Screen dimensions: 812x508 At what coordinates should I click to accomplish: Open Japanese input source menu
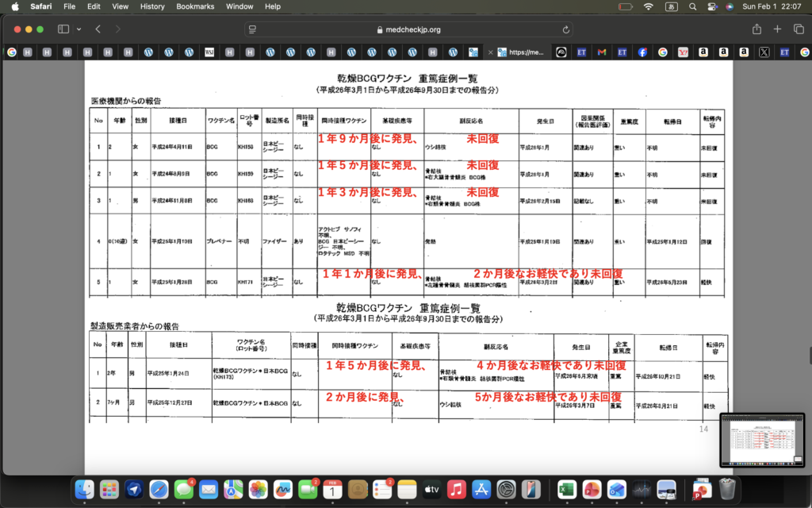pos(670,6)
